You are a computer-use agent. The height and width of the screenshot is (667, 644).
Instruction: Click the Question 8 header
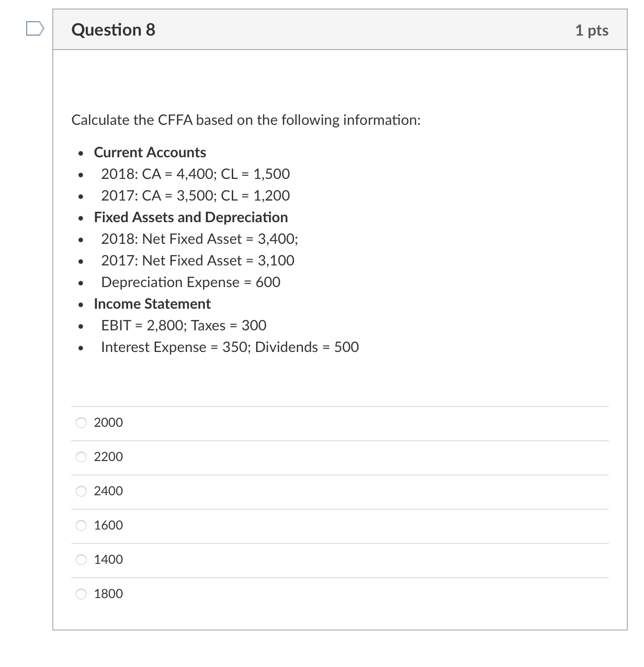click(113, 30)
